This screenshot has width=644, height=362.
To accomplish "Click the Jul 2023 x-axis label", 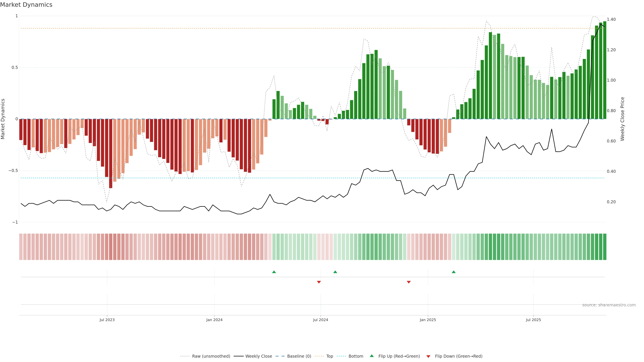I will pos(107,320).
